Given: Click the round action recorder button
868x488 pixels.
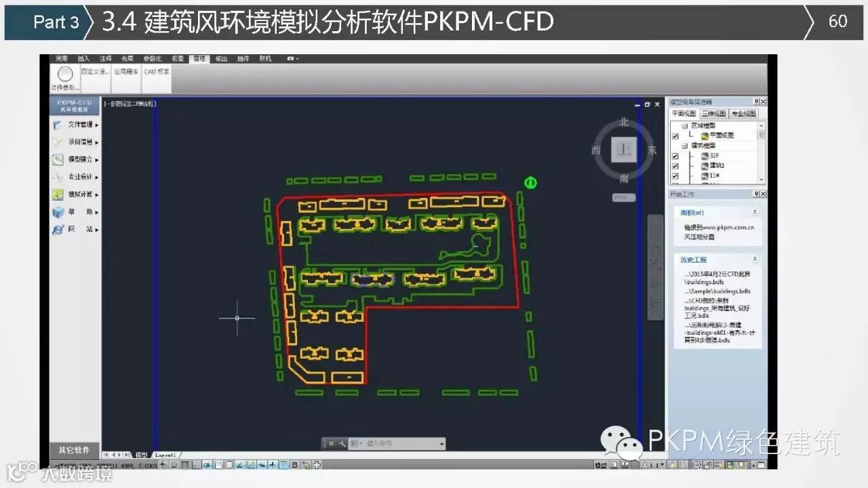Looking at the screenshot, I should 65,74.
